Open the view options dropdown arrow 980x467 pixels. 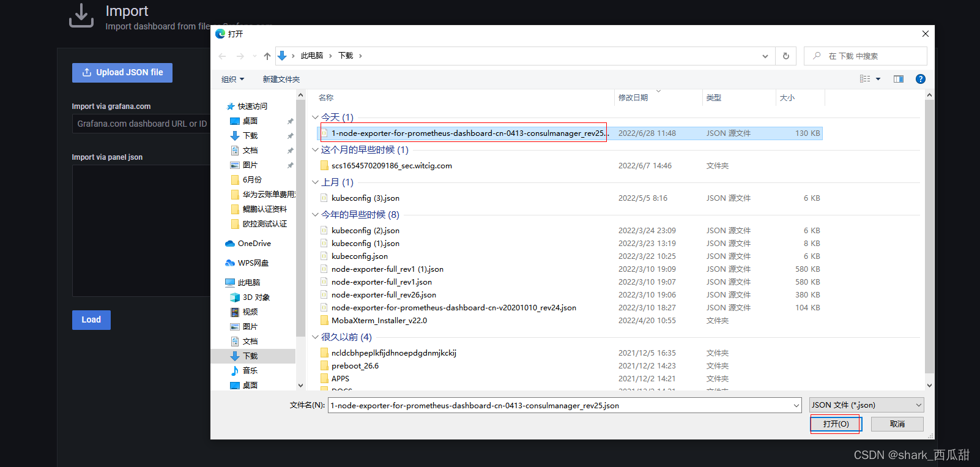coord(878,79)
